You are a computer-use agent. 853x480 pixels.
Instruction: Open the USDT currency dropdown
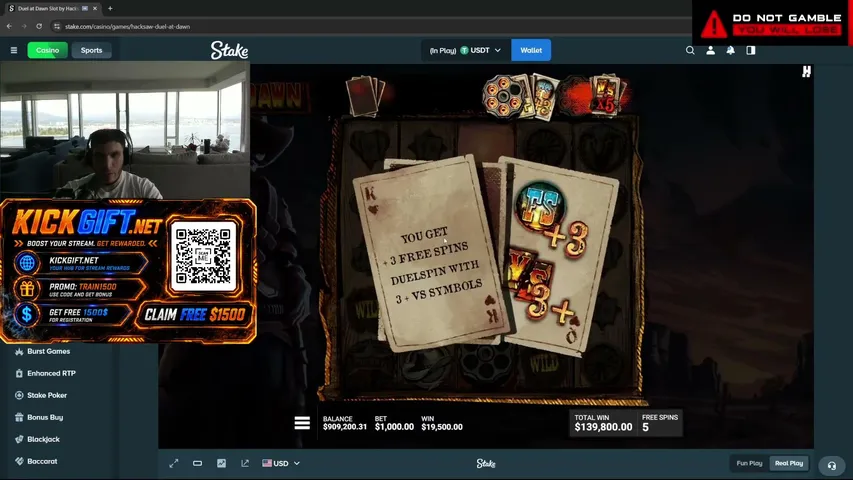point(465,50)
